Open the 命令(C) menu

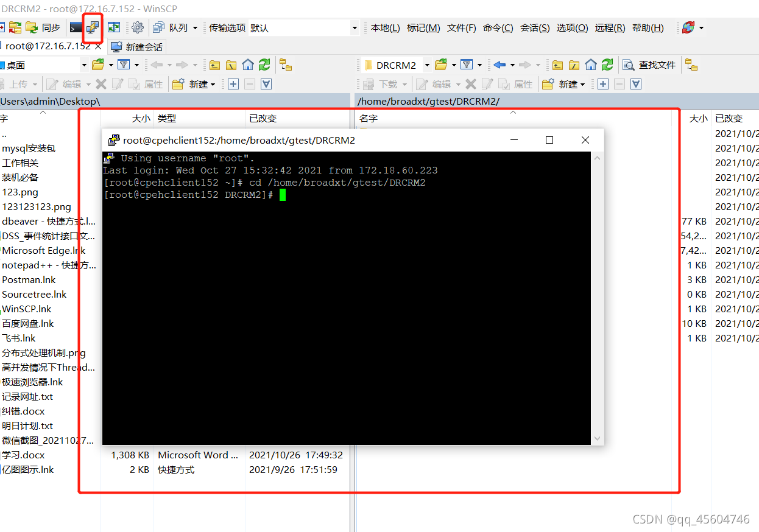click(498, 27)
